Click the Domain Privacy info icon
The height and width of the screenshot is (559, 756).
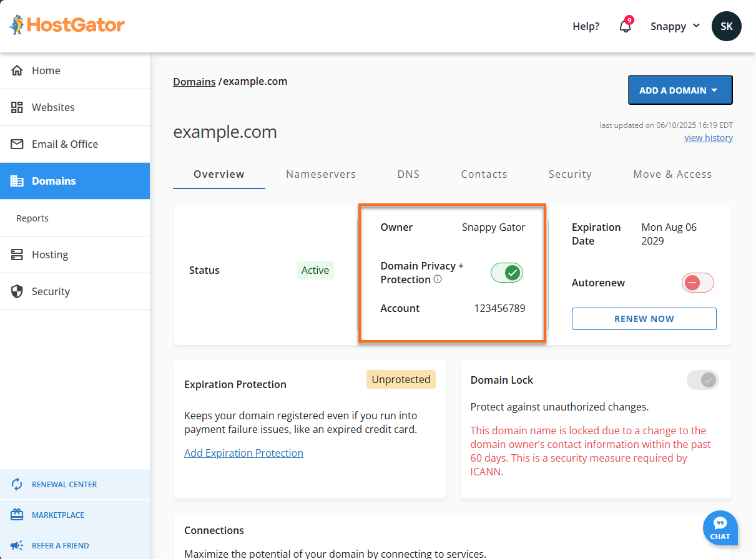pos(438,279)
